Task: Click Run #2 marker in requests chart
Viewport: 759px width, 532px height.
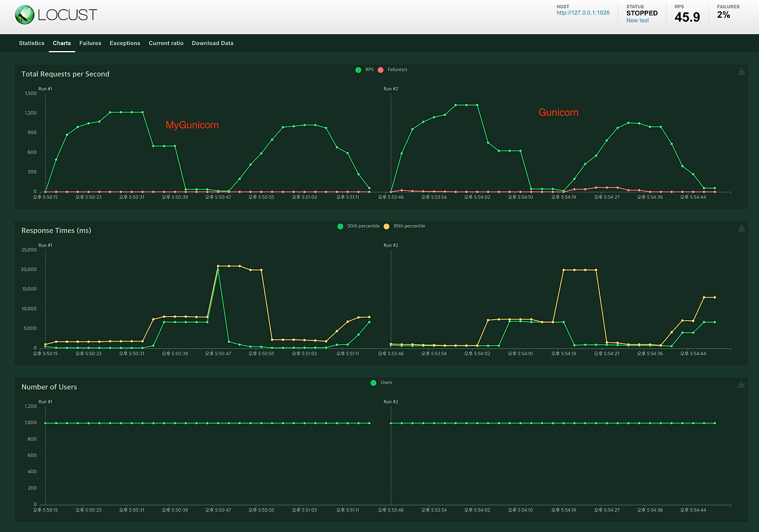Action: (x=391, y=89)
